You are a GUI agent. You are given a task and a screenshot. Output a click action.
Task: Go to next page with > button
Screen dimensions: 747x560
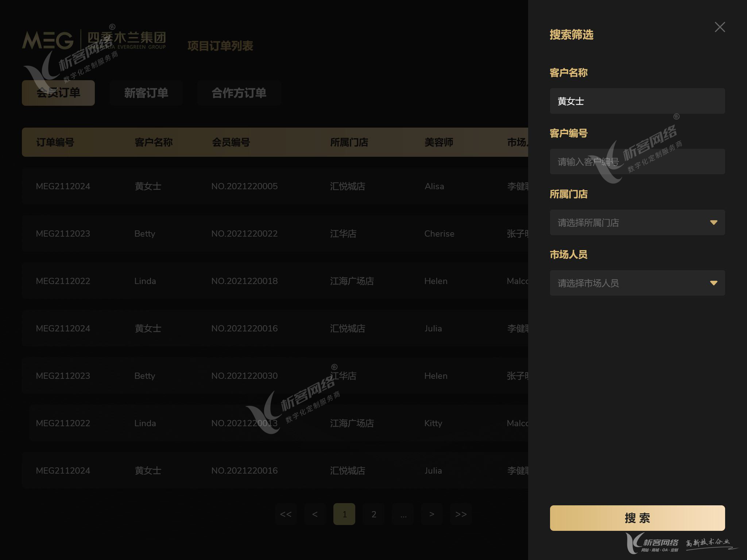(x=432, y=514)
